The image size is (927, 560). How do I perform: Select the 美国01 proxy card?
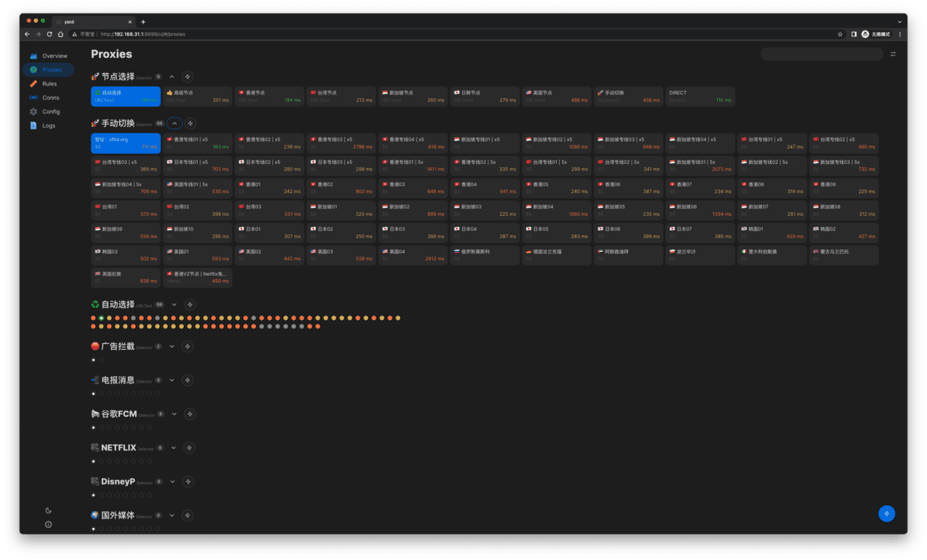tap(197, 255)
